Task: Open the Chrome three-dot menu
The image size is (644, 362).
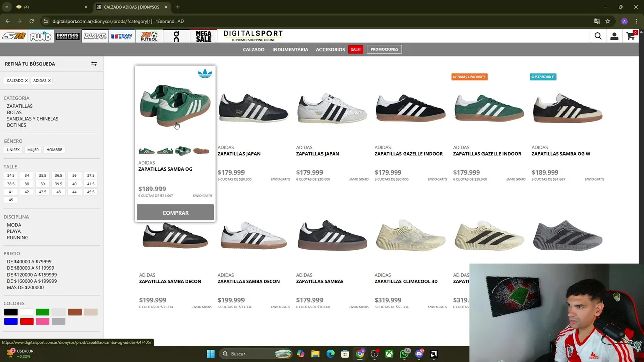Action: 635,21
